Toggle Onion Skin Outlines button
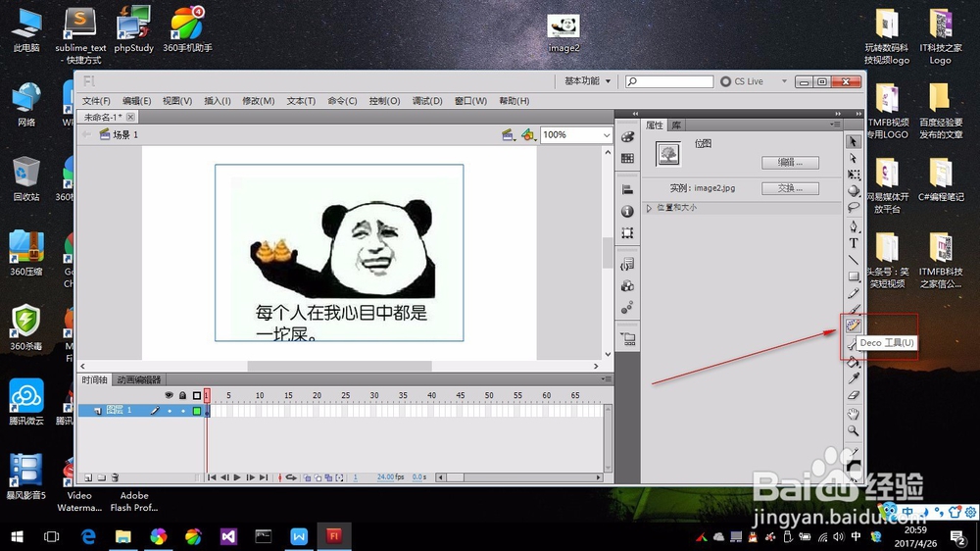The image size is (980, 551). 318,477
